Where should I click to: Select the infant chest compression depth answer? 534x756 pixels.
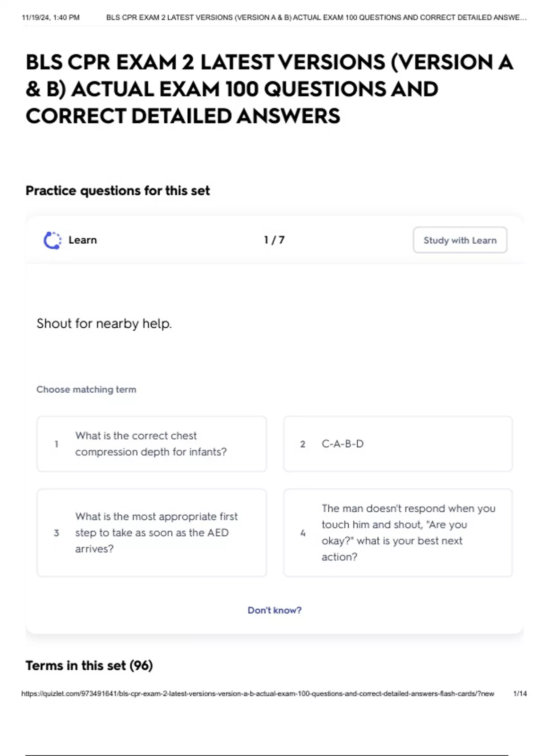(x=151, y=444)
